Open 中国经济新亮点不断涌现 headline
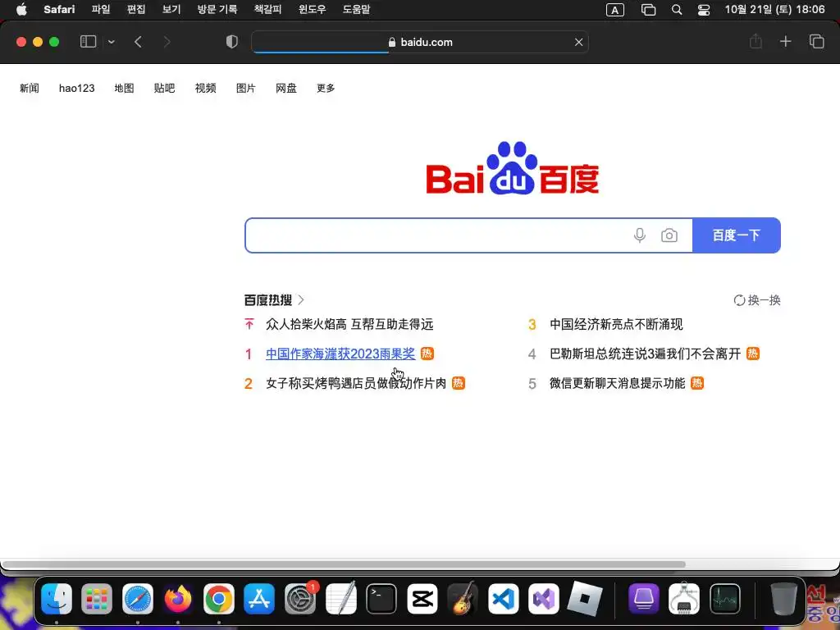This screenshot has width=840, height=630. [x=616, y=324]
